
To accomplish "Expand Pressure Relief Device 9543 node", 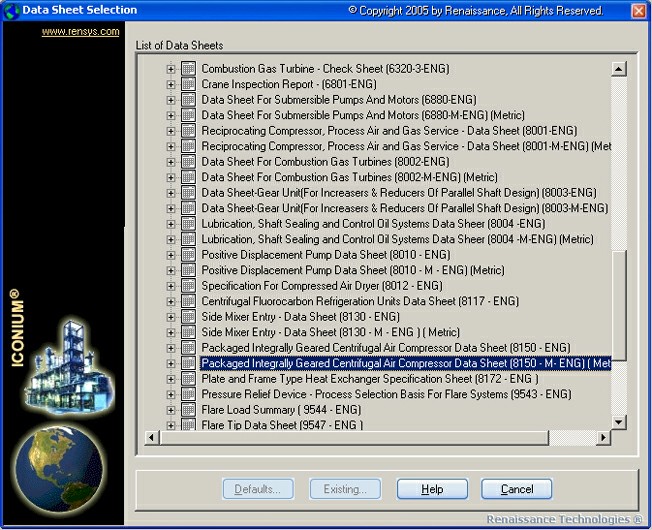I will (170, 395).
